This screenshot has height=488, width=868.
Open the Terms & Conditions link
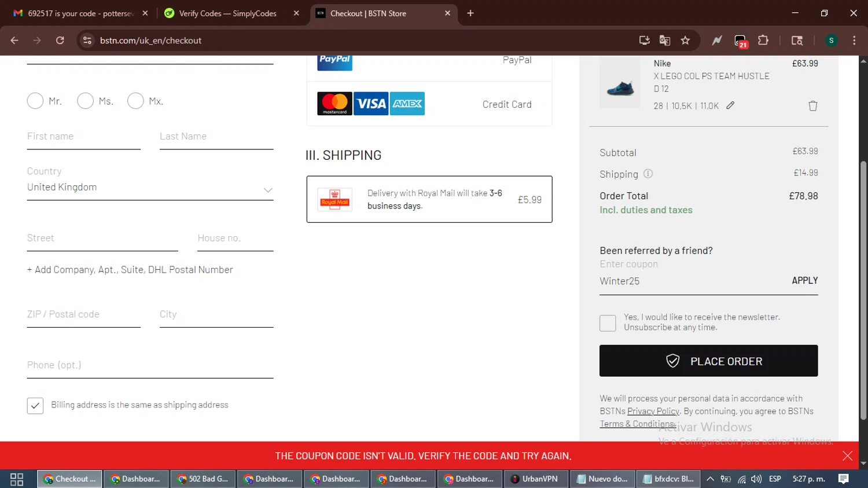[x=637, y=424]
